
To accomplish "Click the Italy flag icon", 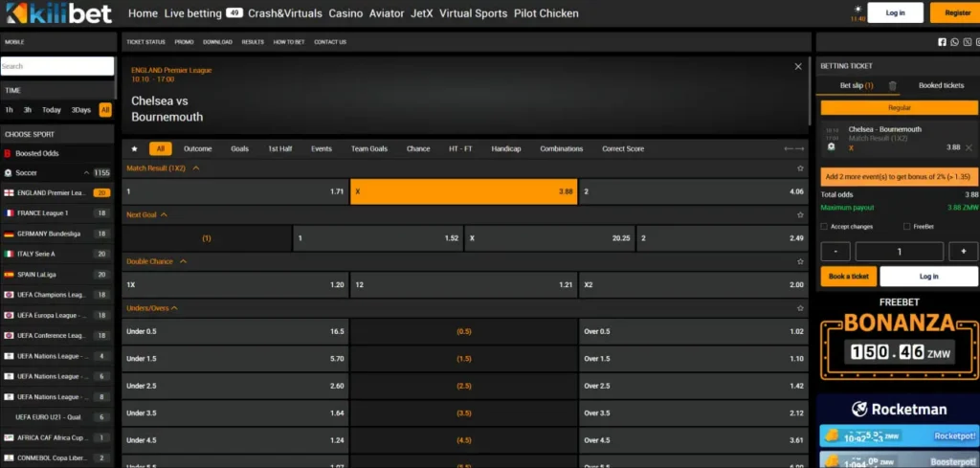I will click(x=9, y=255).
